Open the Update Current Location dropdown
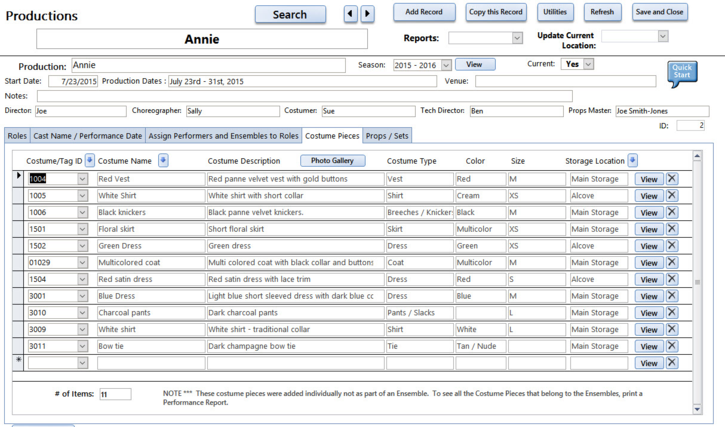The height and width of the screenshot is (427, 725). click(x=663, y=36)
